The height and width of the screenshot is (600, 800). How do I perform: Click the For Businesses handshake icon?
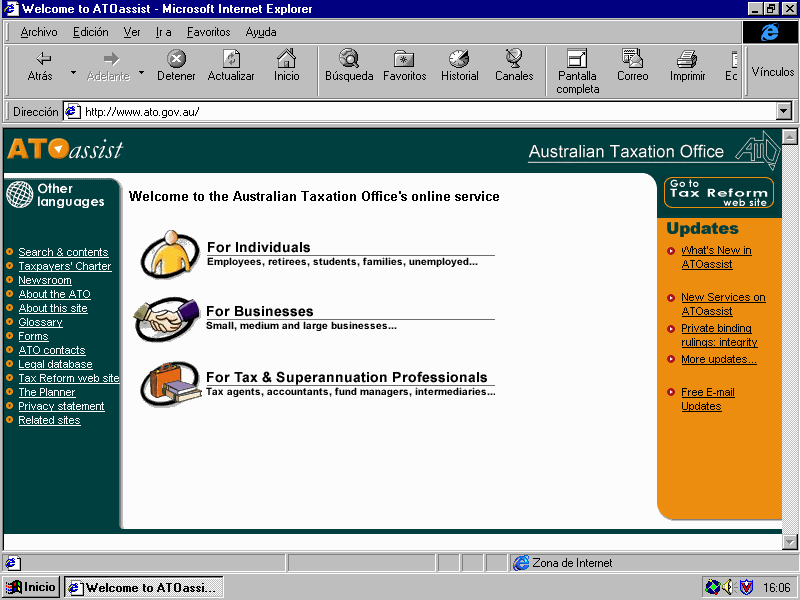coord(166,318)
